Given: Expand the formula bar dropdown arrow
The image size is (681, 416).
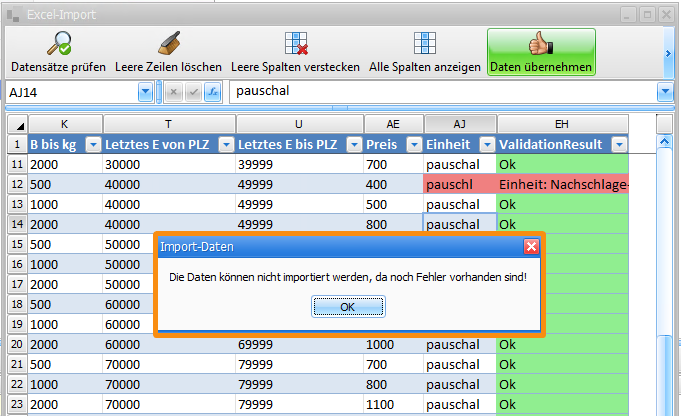Looking at the screenshot, I should pos(665,92).
